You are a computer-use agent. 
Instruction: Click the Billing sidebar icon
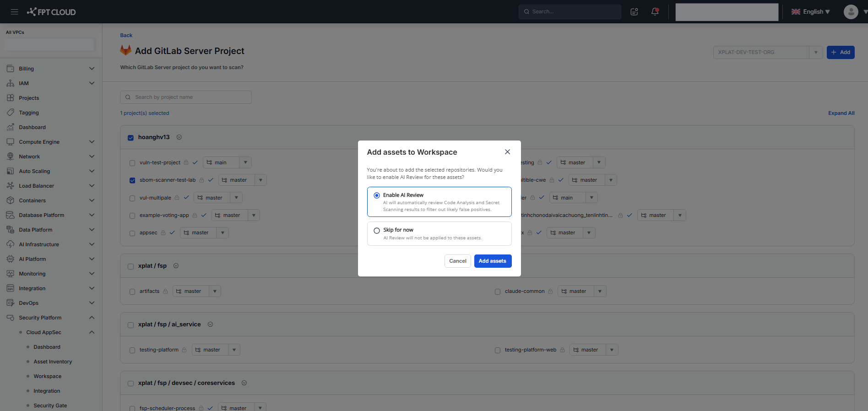pos(11,69)
